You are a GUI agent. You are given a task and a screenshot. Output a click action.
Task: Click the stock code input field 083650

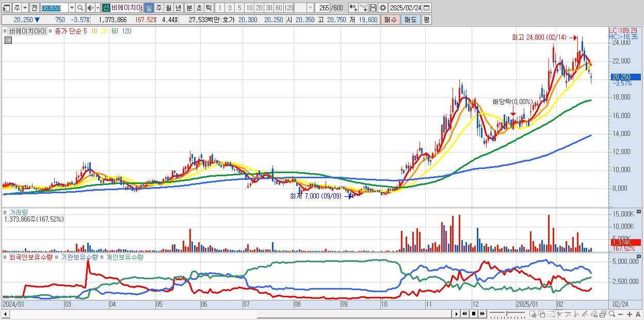54,8
